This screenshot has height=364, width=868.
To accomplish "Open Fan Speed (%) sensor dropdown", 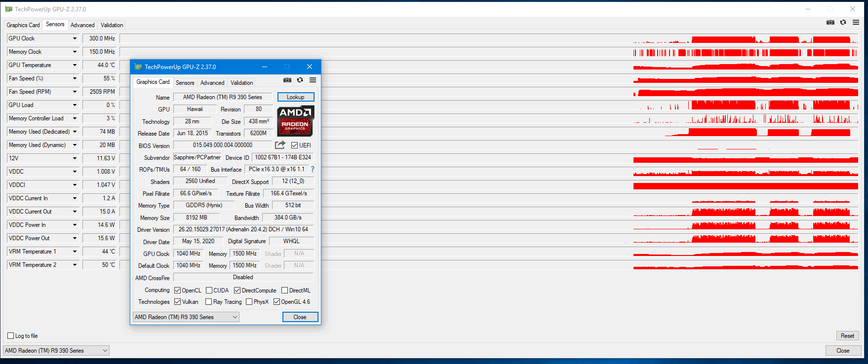I will tap(75, 78).
